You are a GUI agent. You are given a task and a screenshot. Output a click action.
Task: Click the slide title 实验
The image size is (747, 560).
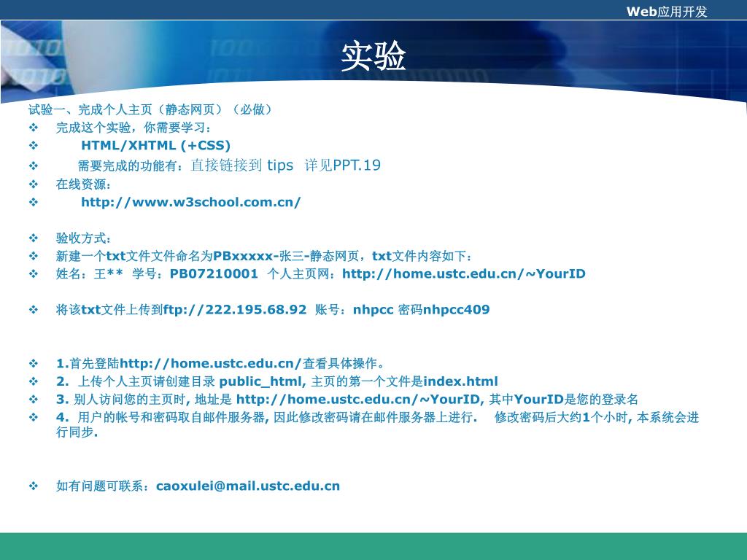373,55
